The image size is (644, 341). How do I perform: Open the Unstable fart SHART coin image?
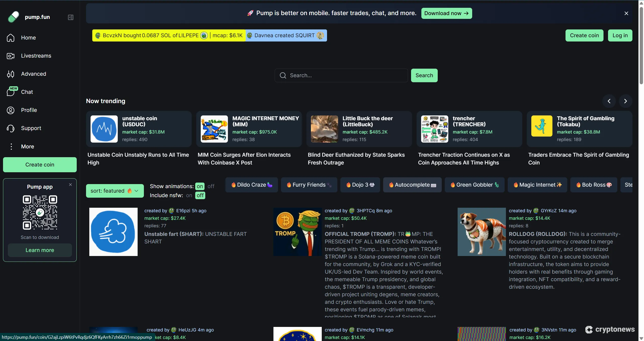click(x=113, y=232)
